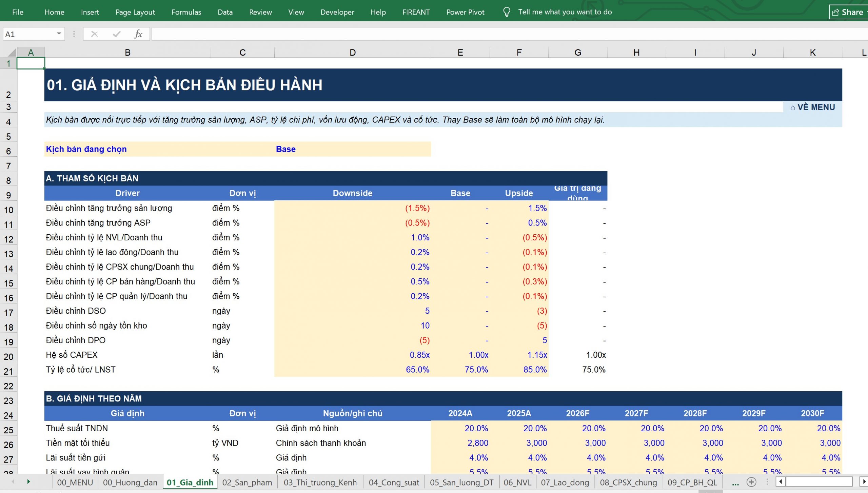Click the lightbulb Tell me icon
The height and width of the screenshot is (493, 868).
coord(507,12)
